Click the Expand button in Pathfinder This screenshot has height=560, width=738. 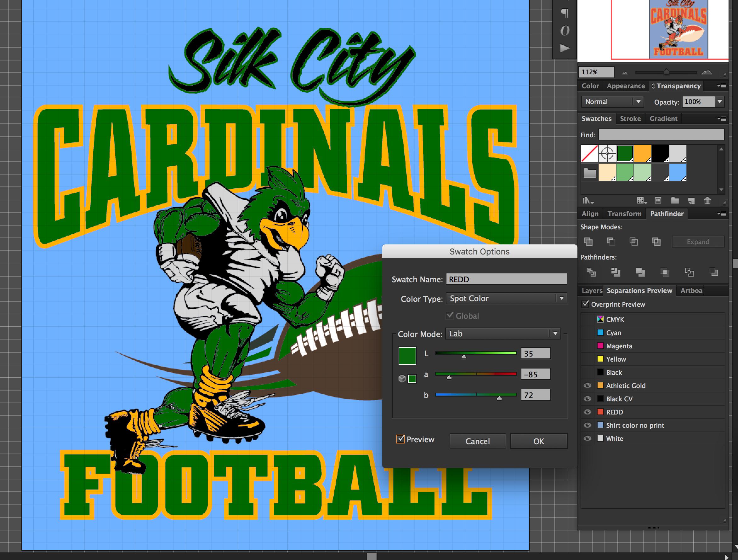(x=698, y=242)
